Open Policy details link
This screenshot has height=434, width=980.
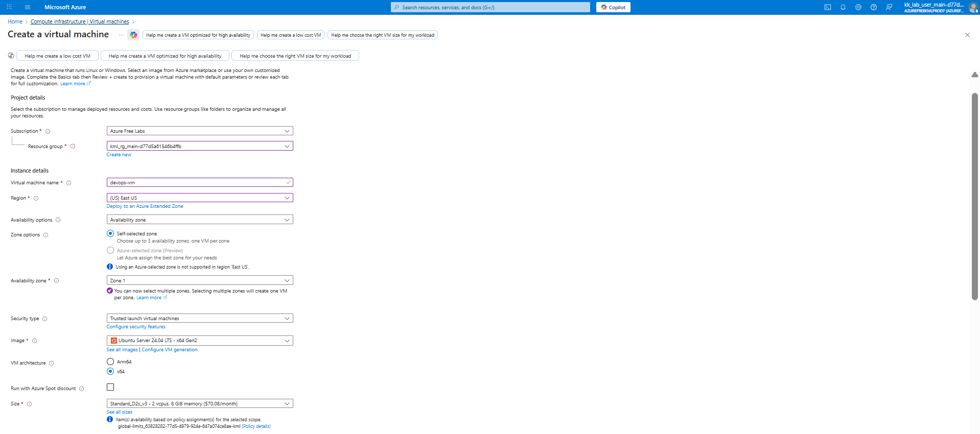coord(256,426)
